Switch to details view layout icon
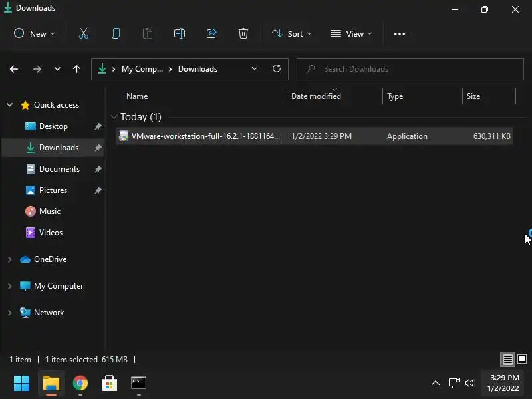 (x=507, y=359)
